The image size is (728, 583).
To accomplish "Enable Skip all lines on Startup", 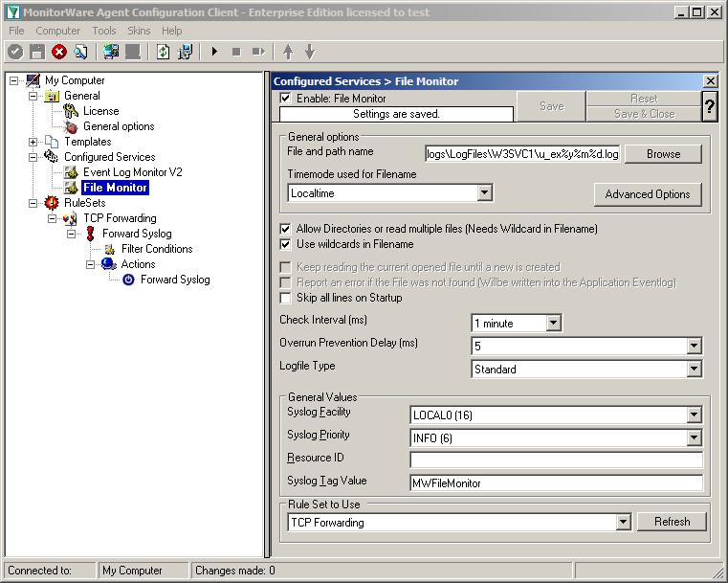I will click(285, 298).
